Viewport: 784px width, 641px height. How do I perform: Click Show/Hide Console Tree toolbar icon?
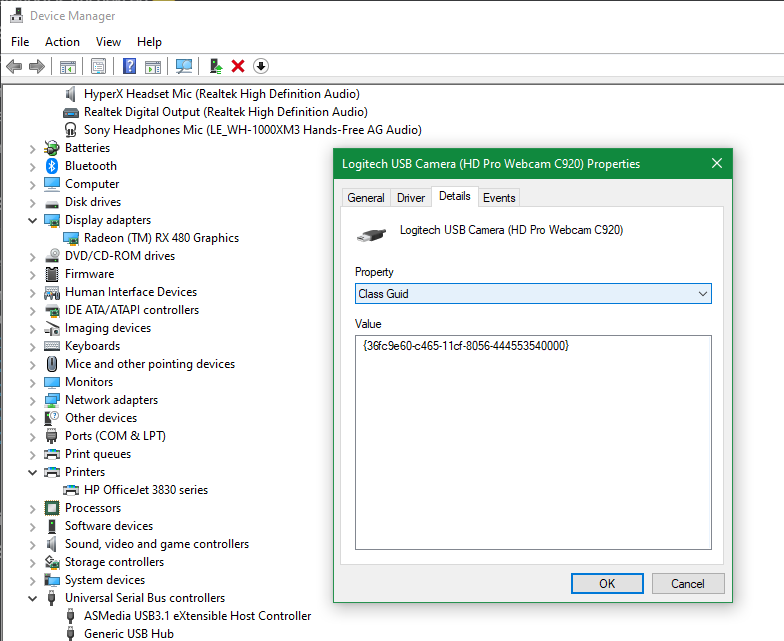(68, 66)
